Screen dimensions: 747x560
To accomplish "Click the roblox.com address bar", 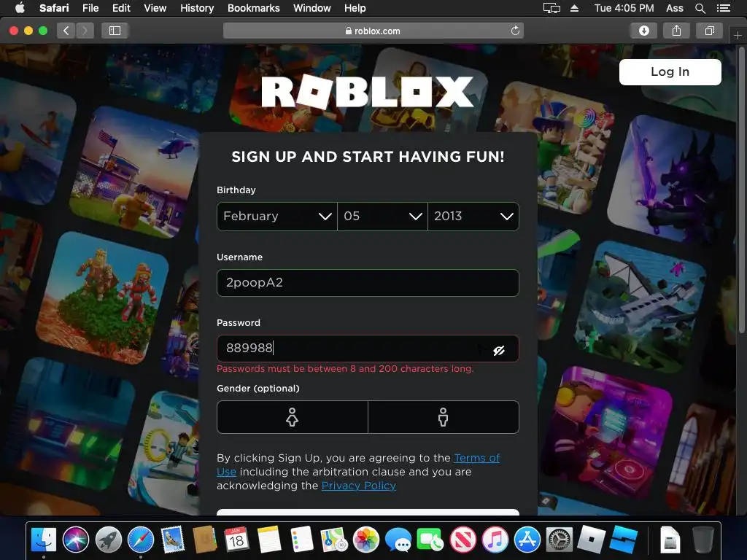I will coord(373,31).
